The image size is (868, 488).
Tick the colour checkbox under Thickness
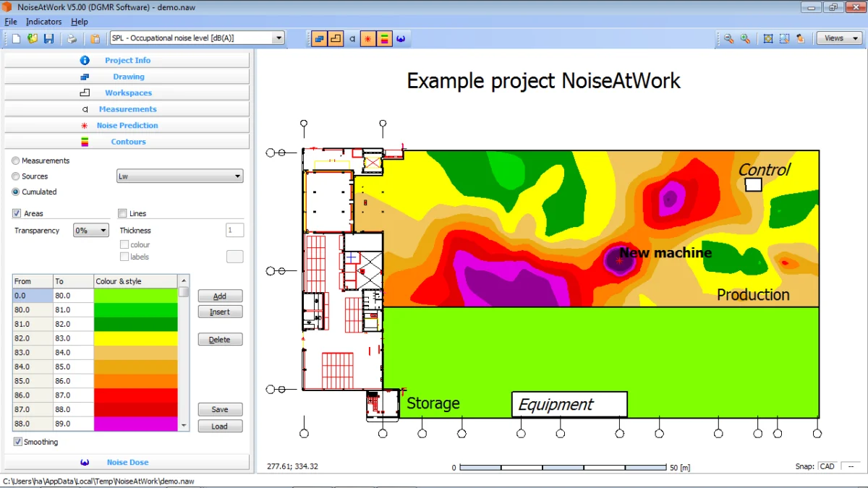click(x=124, y=244)
